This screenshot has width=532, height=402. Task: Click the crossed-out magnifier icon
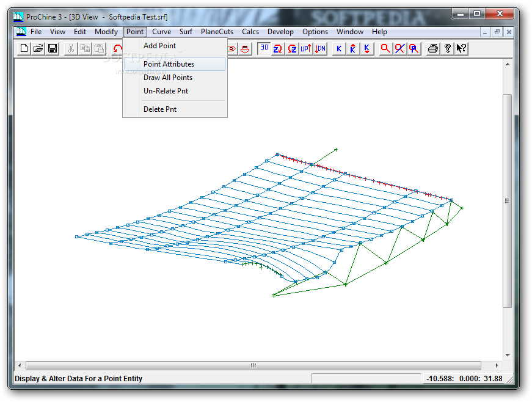[399, 48]
